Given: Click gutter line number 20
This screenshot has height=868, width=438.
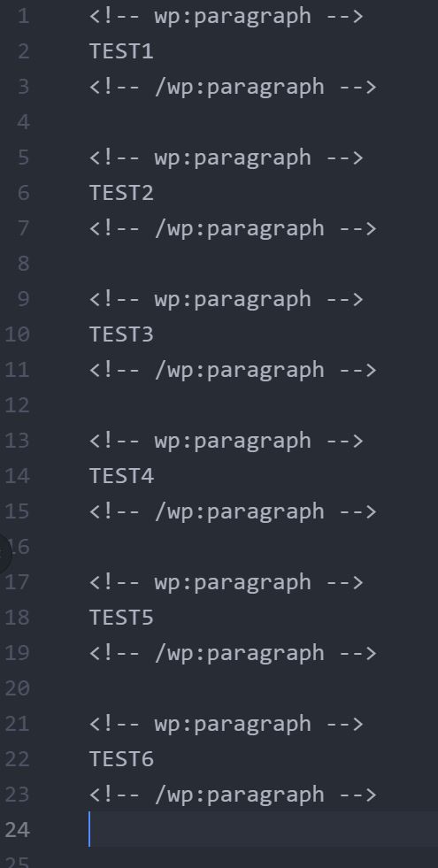Looking at the screenshot, I should pos(17,688).
